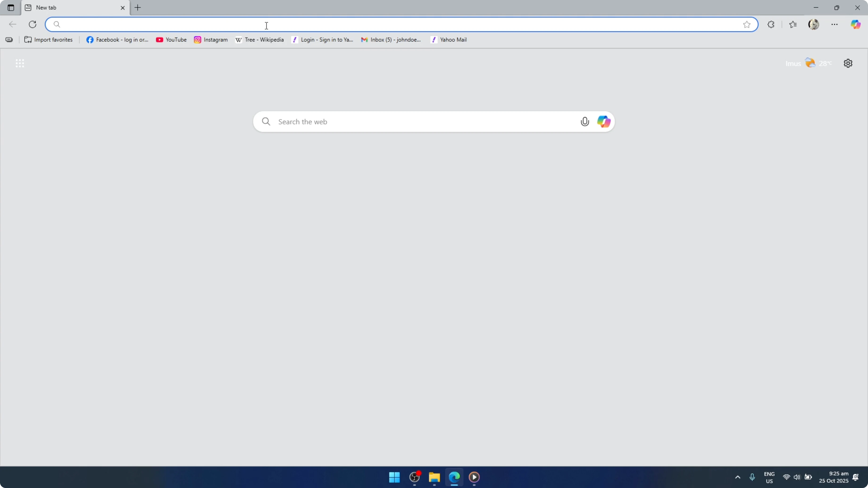Open the Windows Start menu

tap(394, 477)
